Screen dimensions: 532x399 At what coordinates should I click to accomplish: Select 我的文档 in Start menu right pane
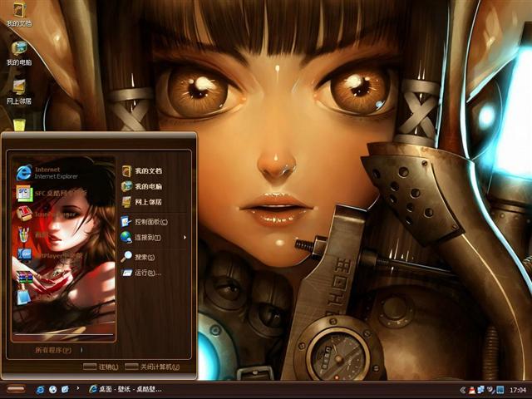[147, 170]
